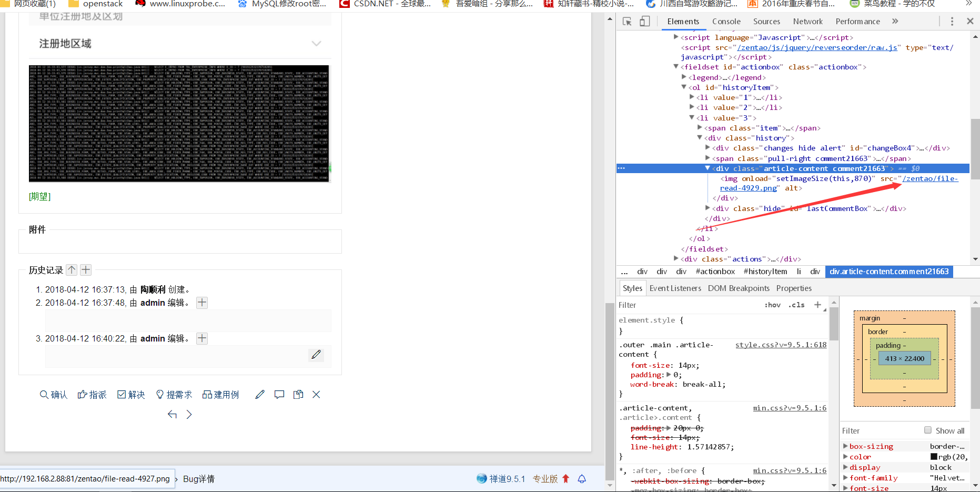The height and width of the screenshot is (492, 980).
Task: Switch to the Console tab
Action: (x=726, y=22)
